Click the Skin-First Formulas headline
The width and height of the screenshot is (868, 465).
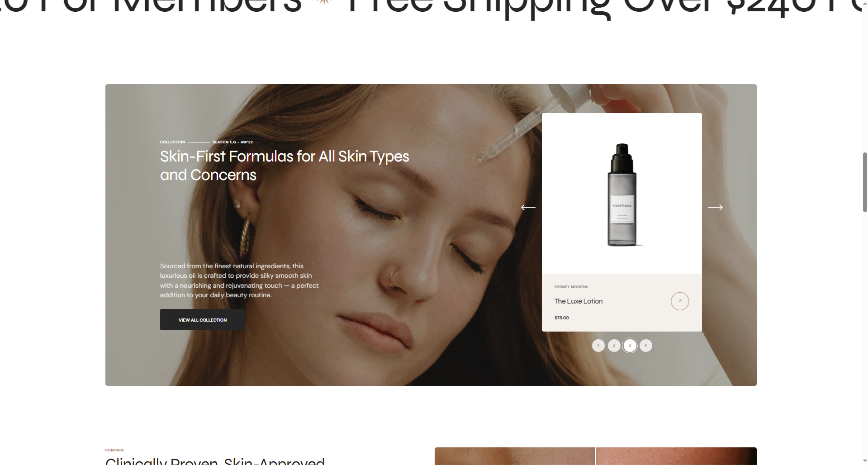[285, 166]
